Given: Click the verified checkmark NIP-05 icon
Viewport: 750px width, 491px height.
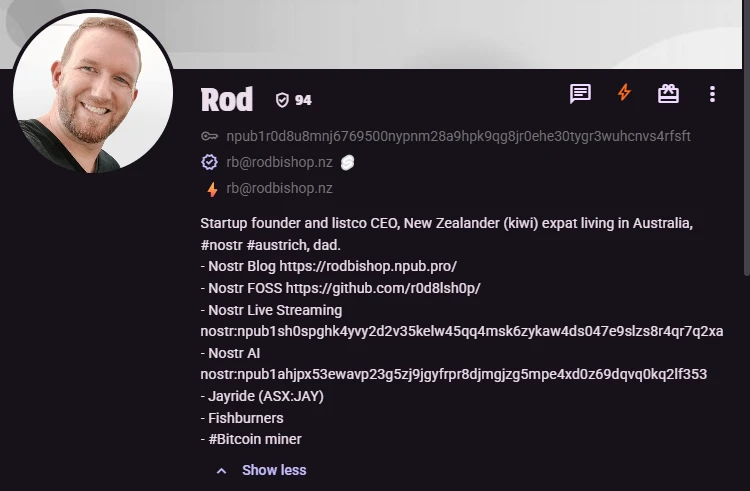Looking at the screenshot, I should point(209,162).
